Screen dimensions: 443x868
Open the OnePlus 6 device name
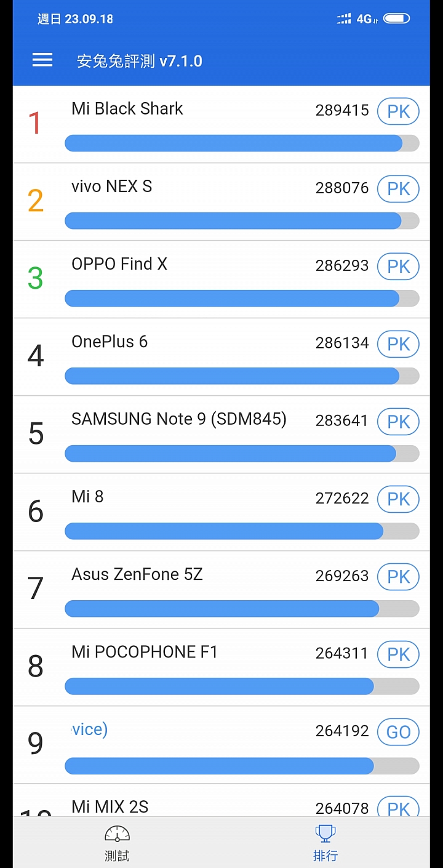click(x=110, y=342)
